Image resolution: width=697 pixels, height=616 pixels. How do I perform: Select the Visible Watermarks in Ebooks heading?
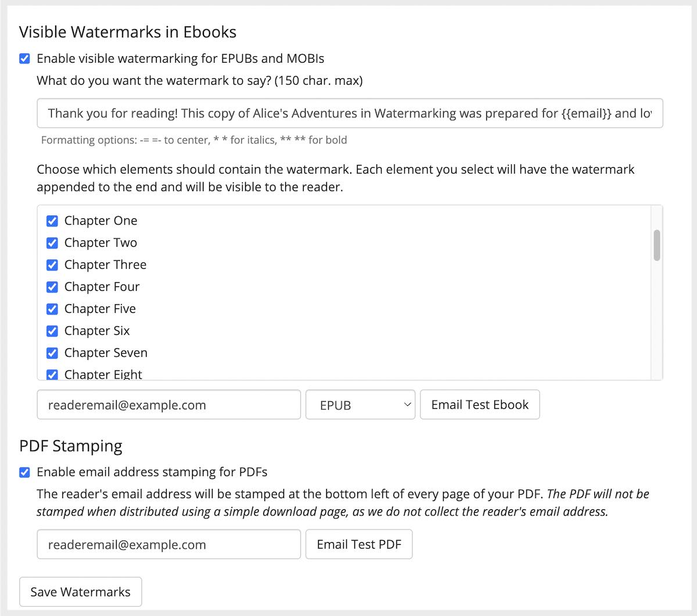click(x=128, y=32)
